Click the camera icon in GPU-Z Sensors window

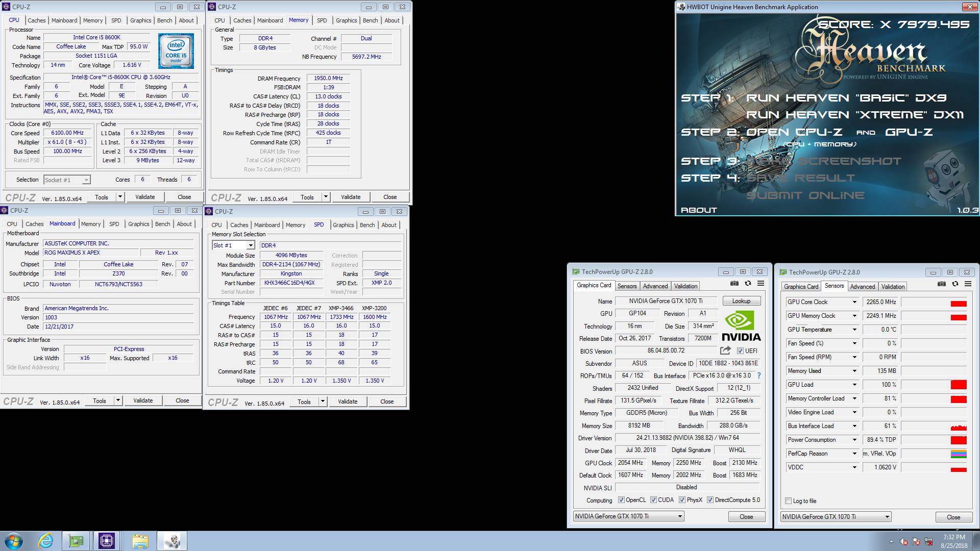click(941, 284)
